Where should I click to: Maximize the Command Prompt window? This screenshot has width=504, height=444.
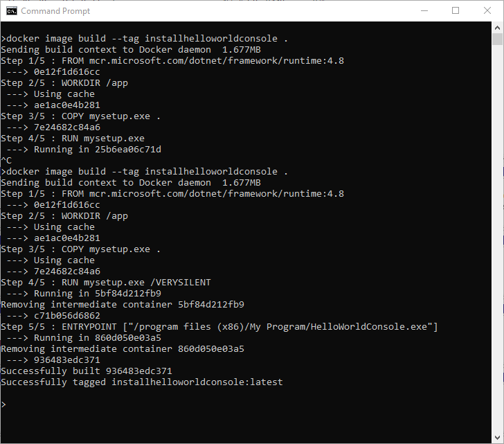[455, 10]
